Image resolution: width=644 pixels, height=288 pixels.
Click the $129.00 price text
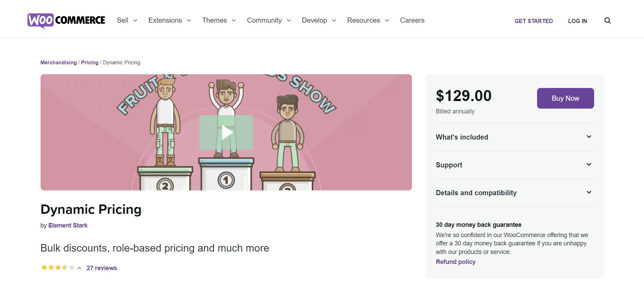click(x=463, y=96)
